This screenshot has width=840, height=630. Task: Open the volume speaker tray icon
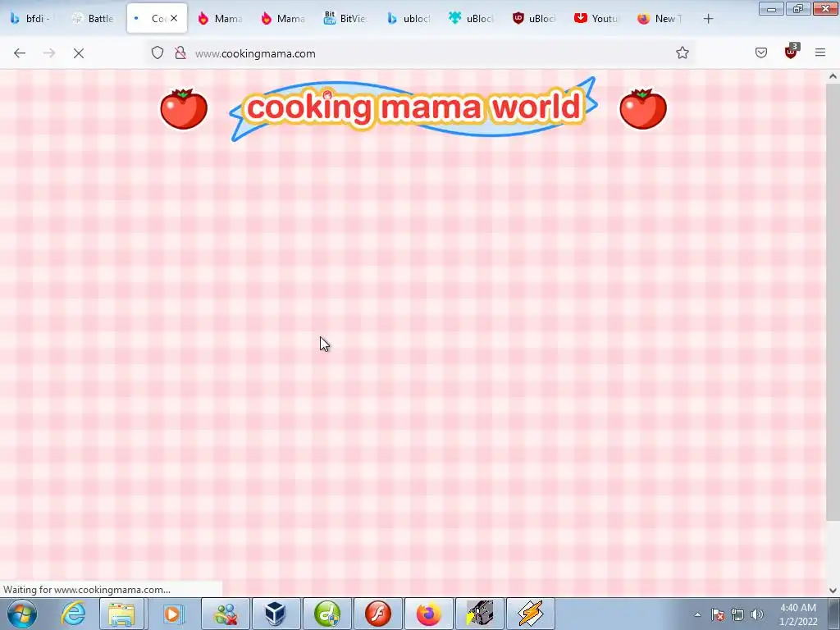(757, 614)
